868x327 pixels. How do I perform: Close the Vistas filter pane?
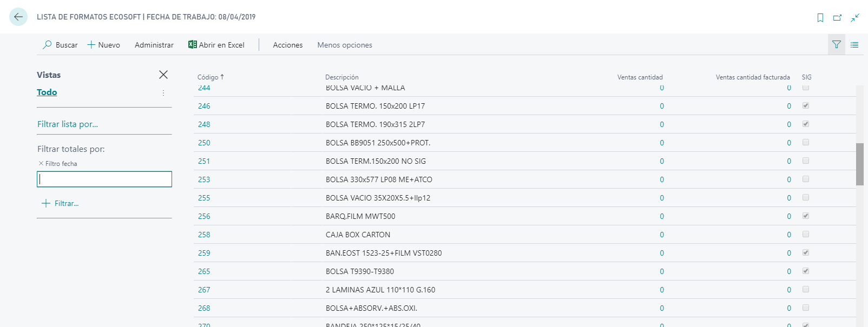point(163,75)
